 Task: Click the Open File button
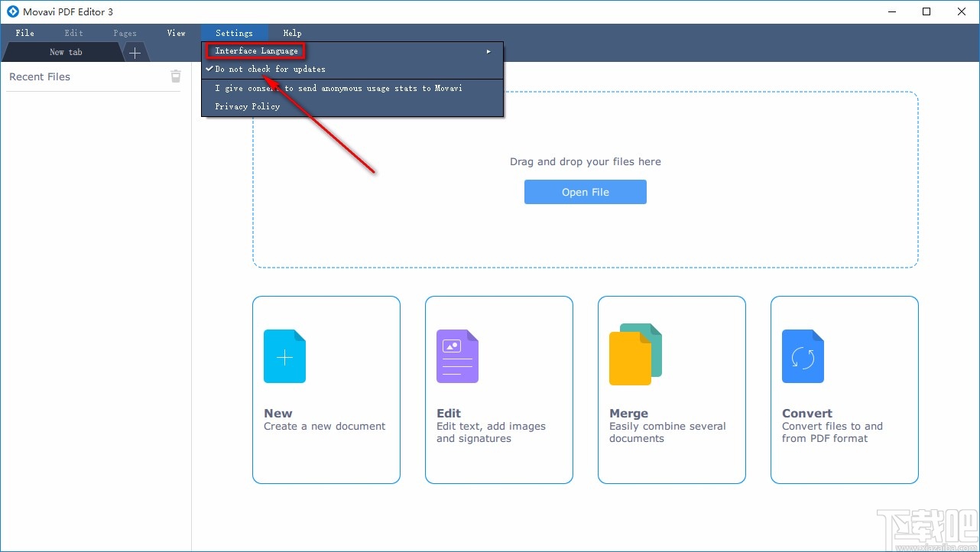(x=586, y=192)
